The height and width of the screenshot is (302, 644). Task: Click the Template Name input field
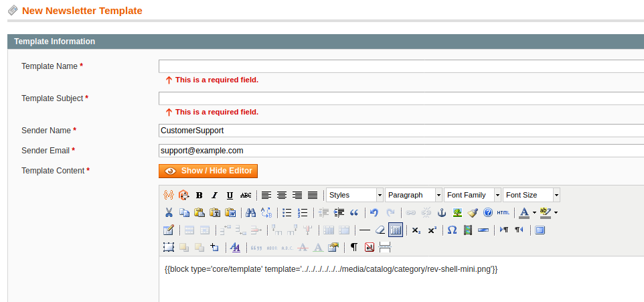(x=400, y=66)
